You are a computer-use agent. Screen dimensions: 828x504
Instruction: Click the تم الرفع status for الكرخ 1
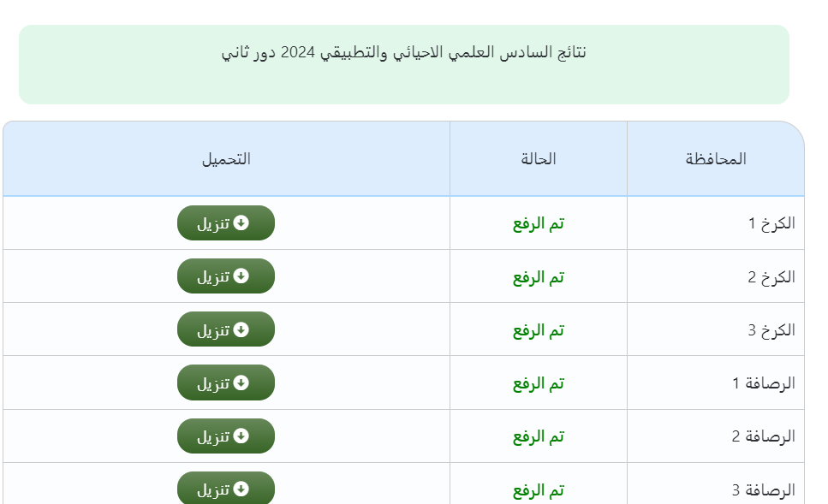tap(539, 223)
